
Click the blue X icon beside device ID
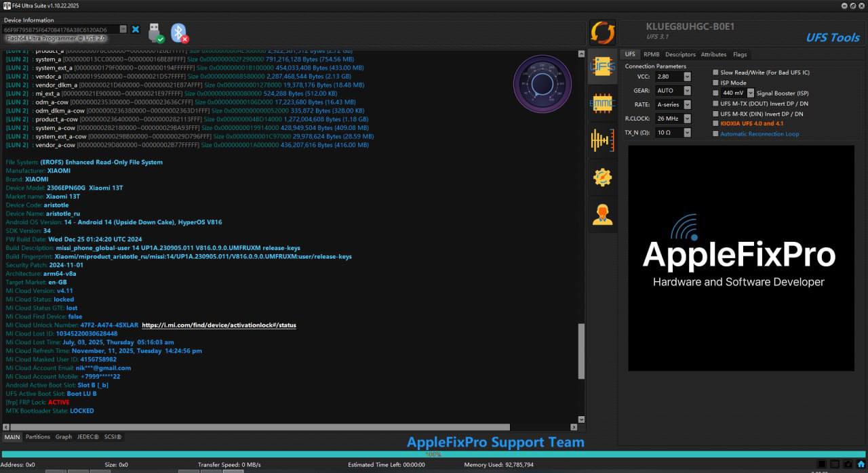click(136, 29)
